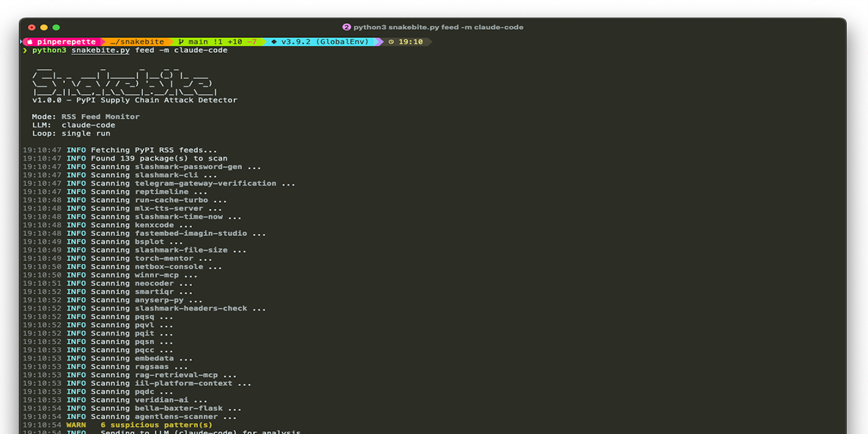Image resolution: width=868 pixels, height=434 pixels.
Task: Click the window title 'python3 snakebite.py feed -m claude-code'
Action: click(438, 27)
